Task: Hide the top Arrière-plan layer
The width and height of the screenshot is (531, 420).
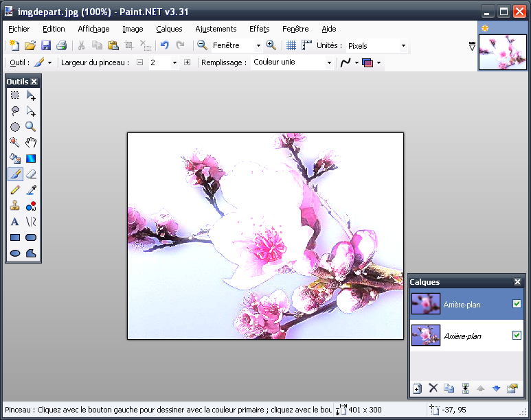Action: [517, 304]
